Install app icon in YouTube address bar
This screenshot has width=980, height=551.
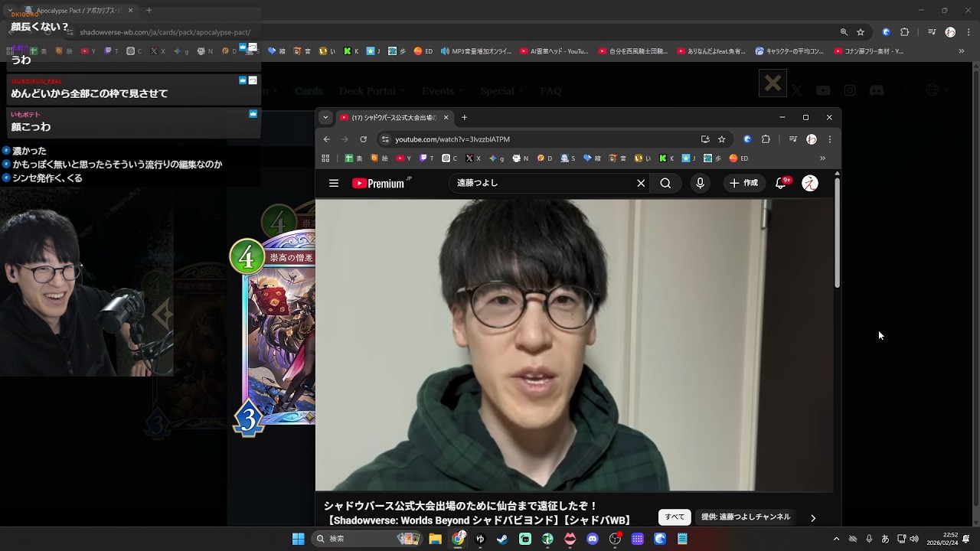coord(705,139)
